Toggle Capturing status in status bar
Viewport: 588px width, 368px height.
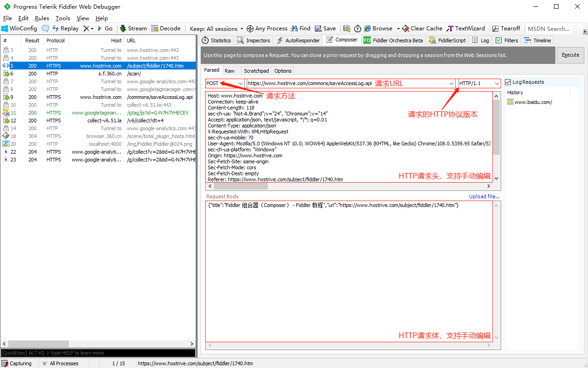(17, 363)
